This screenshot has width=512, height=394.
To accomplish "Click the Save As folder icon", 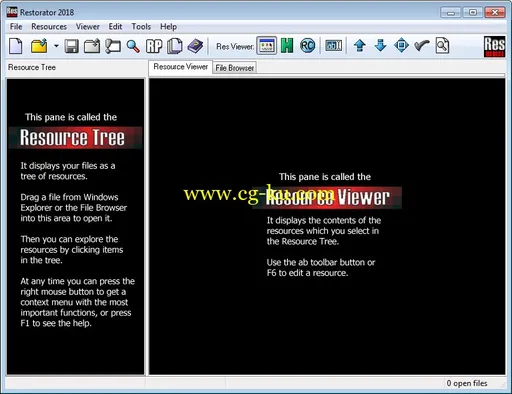I will tap(92, 46).
